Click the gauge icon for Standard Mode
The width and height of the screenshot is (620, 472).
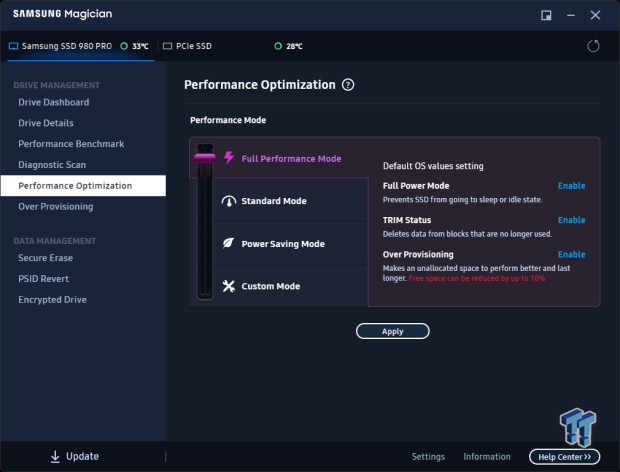pos(229,201)
